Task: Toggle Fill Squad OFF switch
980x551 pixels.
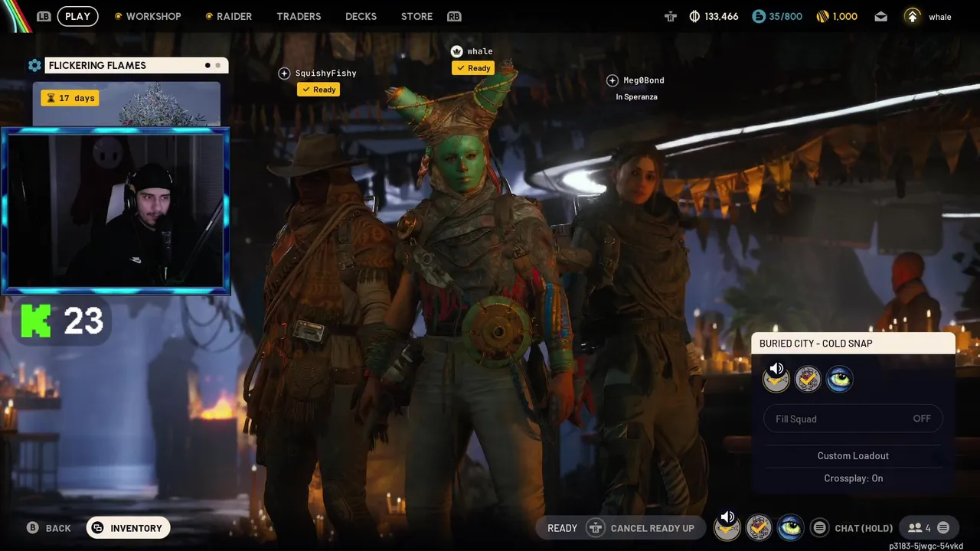Action: [x=853, y=419]
